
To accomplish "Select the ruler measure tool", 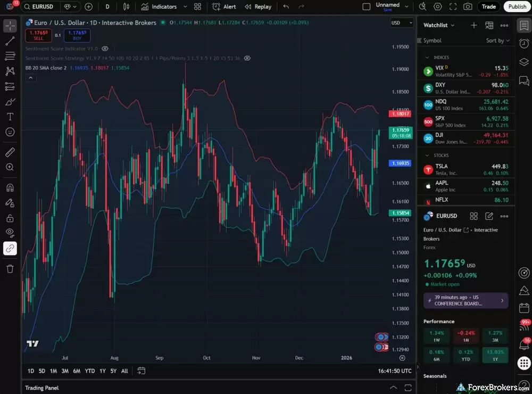I will click(x=10, y=152).
